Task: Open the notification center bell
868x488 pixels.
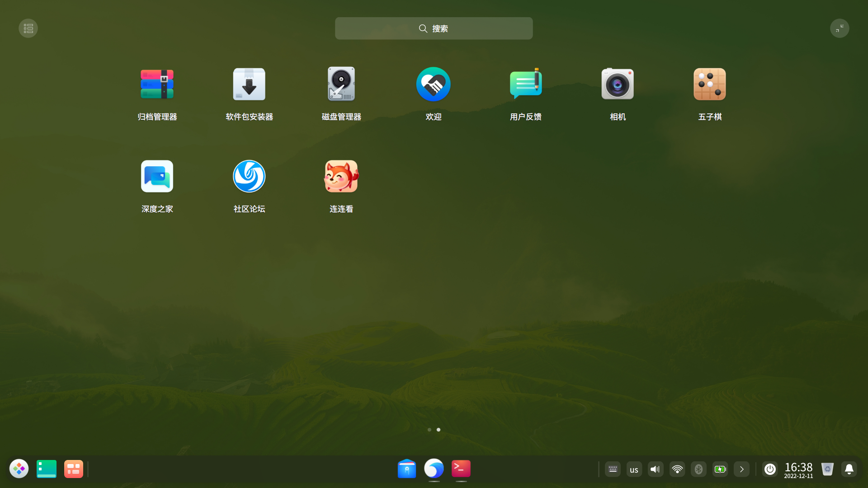Action: pyautogui.click(x=849, y=469)
